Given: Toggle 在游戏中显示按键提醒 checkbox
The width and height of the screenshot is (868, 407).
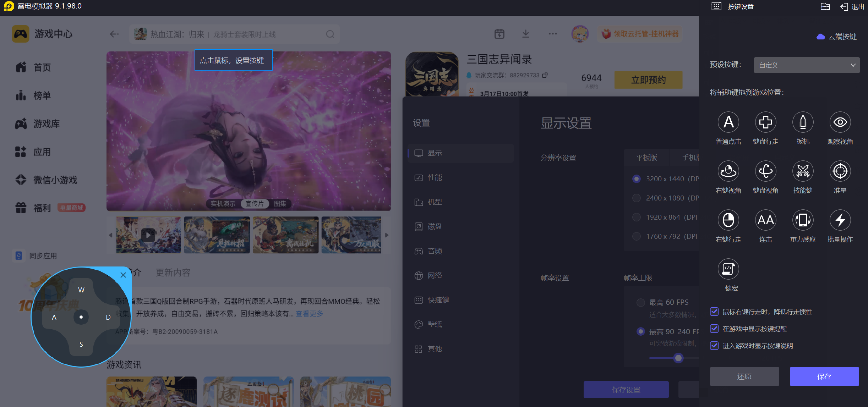Looking at the screenshot, I should [714, 329].
